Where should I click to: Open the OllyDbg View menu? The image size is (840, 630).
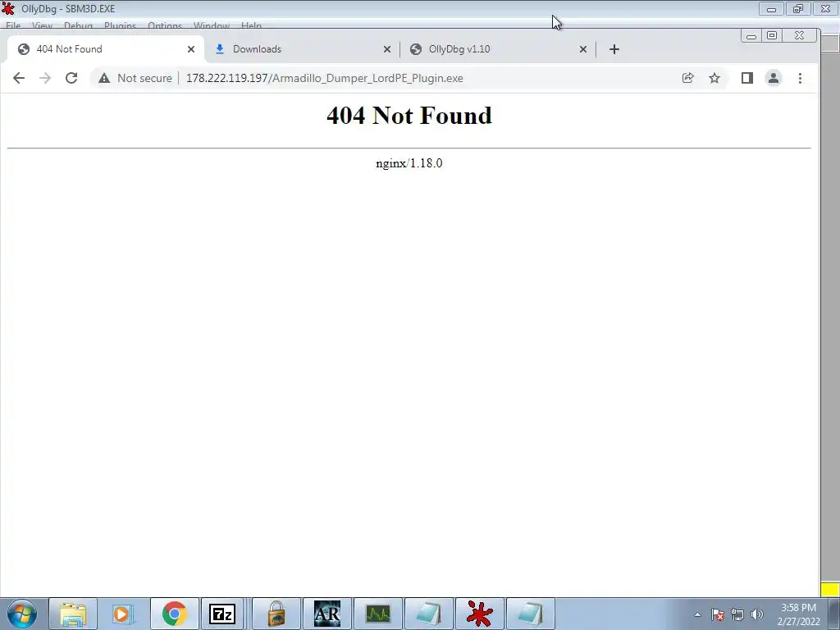pyautogui.click(x=42, y=25)
